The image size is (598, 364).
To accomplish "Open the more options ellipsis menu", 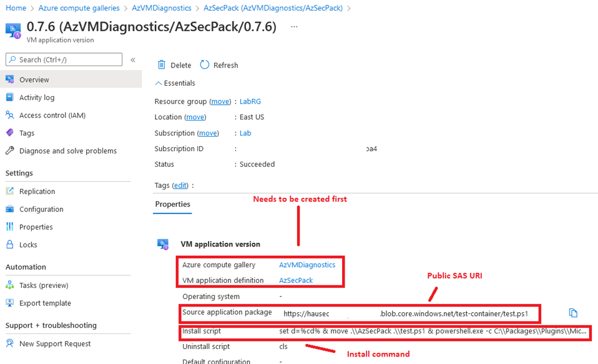I will click(x=294, y=27).
